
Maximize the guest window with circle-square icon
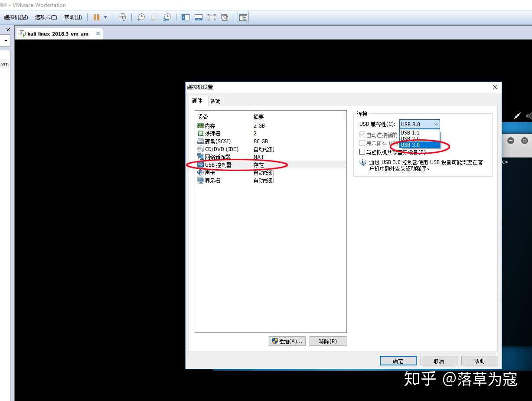pyautogui.click(x=525, y=141)
